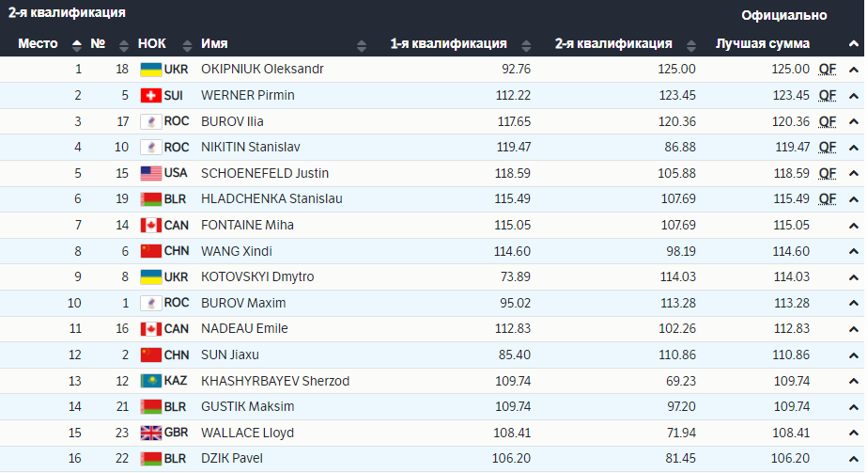
Task: Click USA flag in SCHOENEFELD Justin row
Action: 149,173
